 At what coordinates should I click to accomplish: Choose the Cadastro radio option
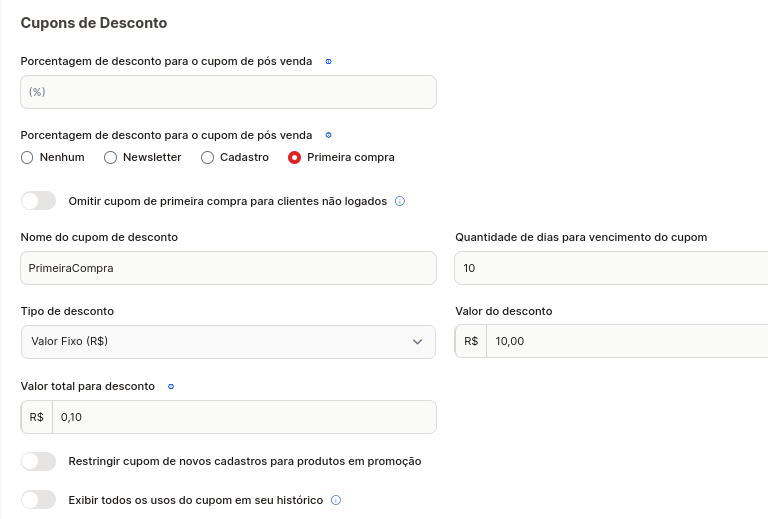(207, 157)
